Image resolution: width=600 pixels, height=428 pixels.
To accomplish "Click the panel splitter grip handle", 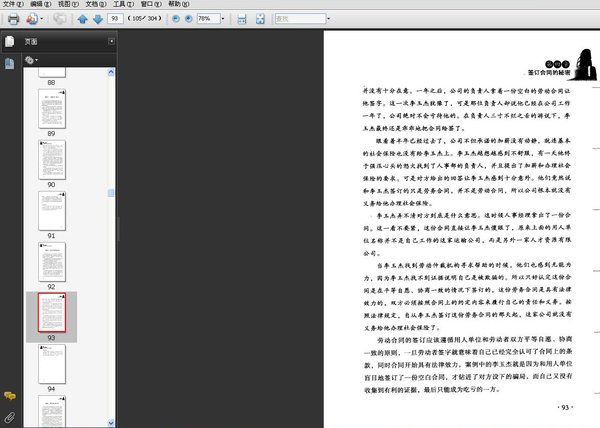I will click(x=119, y=229).
